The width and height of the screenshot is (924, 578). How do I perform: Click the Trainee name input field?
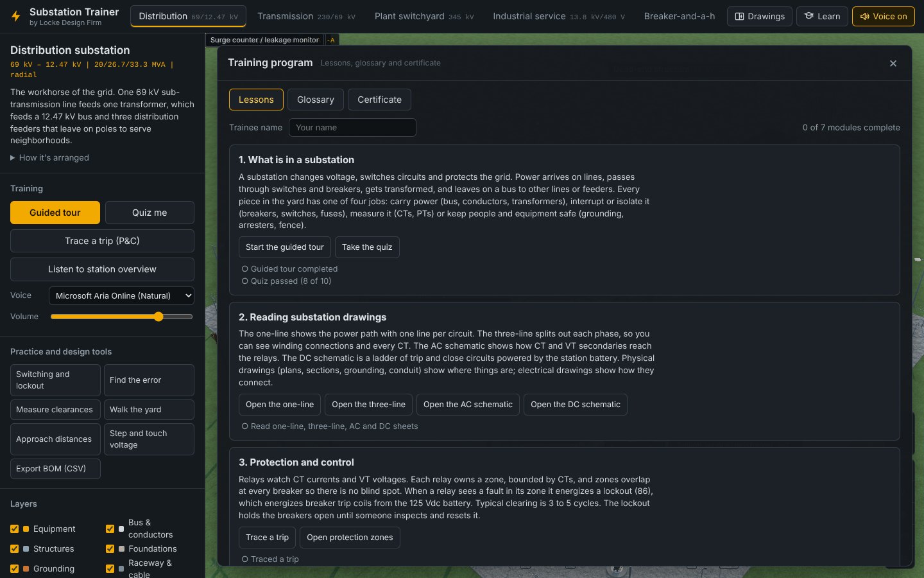(352, 127)
